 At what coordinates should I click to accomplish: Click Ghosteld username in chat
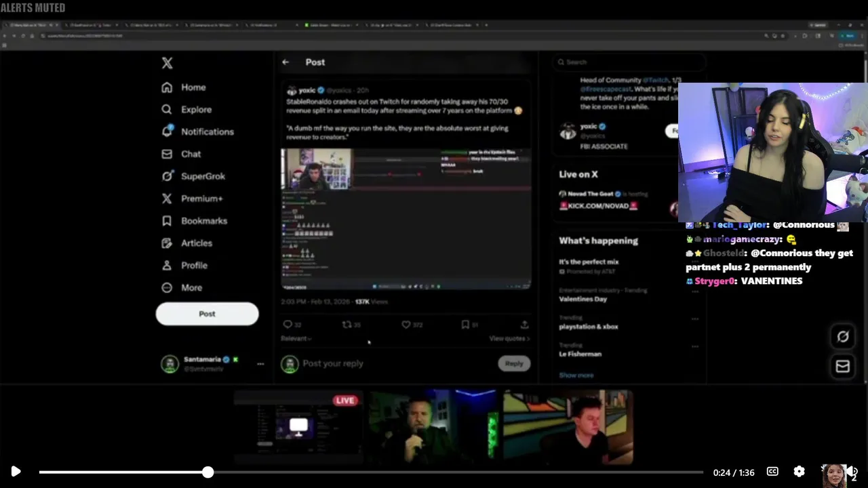point(723,253)
